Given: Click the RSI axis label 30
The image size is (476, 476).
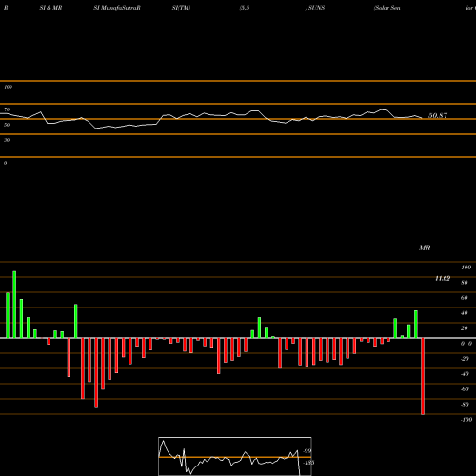Looking at the screenshot, I should click(7, 140).
